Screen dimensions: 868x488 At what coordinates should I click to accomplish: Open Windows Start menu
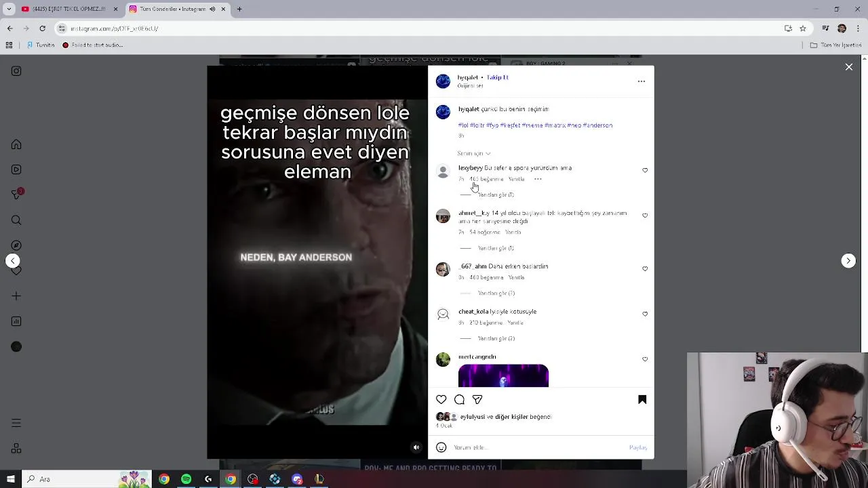(10, 479)
